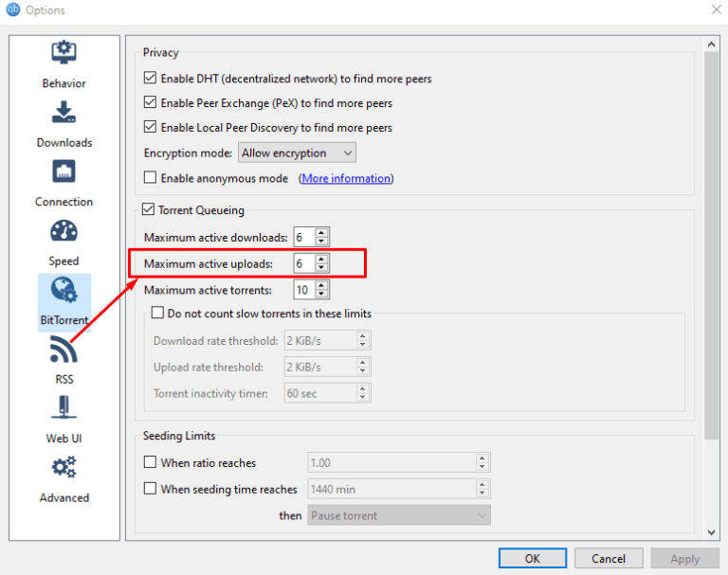The image size is (728, 575).
Task: Confirm settings with OK button
Action: click(533, 558)
